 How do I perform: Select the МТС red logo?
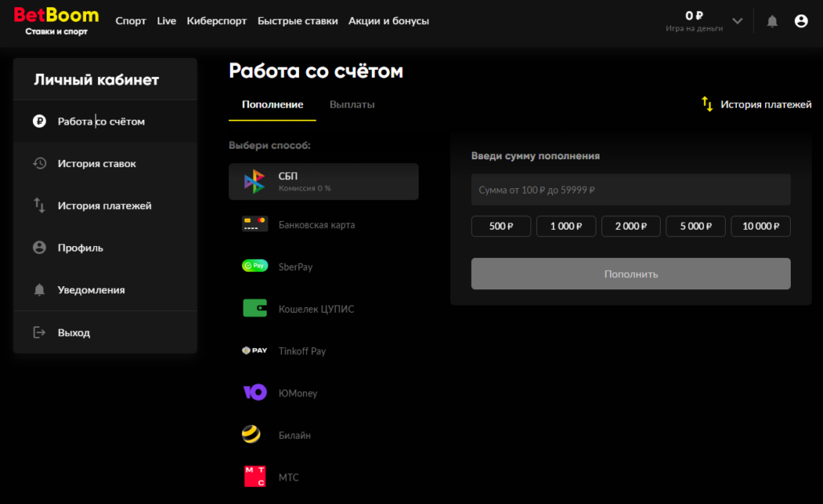pyautogui.click(x=255, y=476)
